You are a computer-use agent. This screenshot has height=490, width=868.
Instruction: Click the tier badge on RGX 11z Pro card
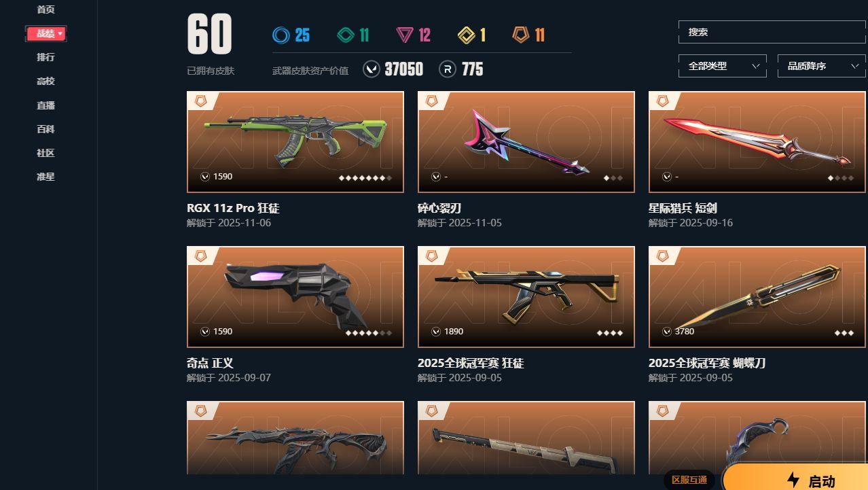point(200,101)
